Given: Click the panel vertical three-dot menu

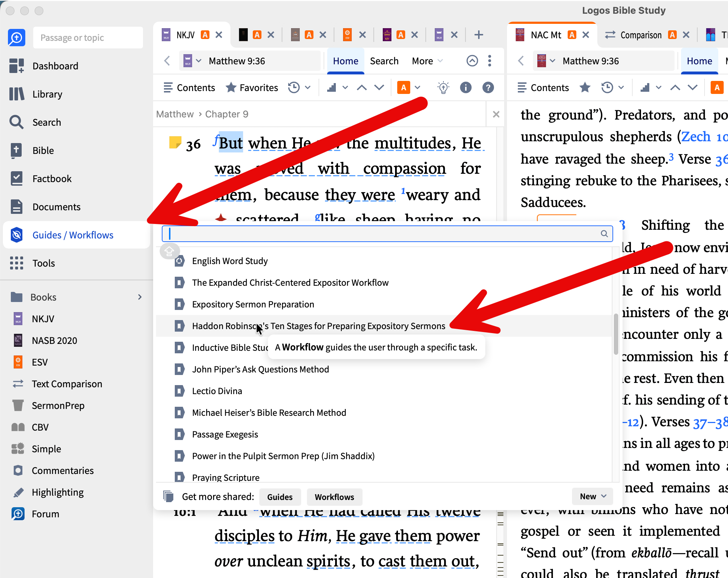Looking at the screenshot, I should (490, 61).
